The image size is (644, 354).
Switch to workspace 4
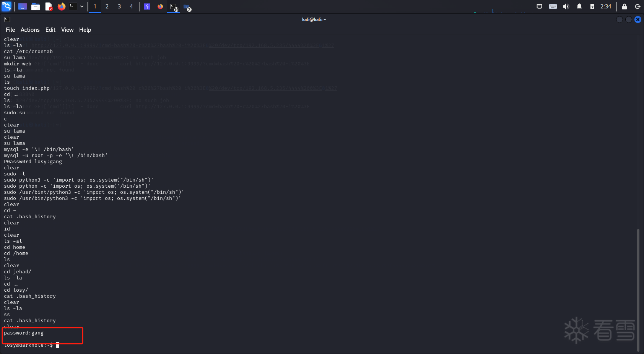coord(132,6)
